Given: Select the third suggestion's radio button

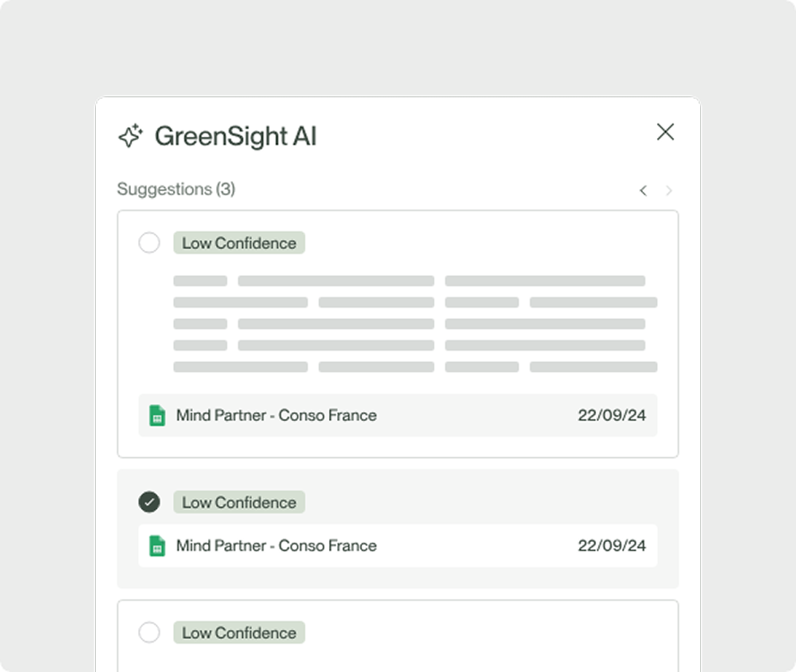Looking at the screenshot, I should coord(149,633).
